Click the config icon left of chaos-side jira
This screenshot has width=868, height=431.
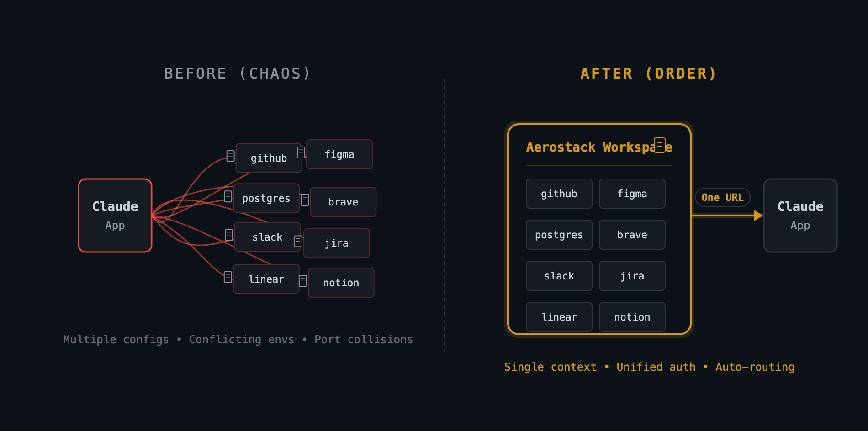tap(298, 241)
